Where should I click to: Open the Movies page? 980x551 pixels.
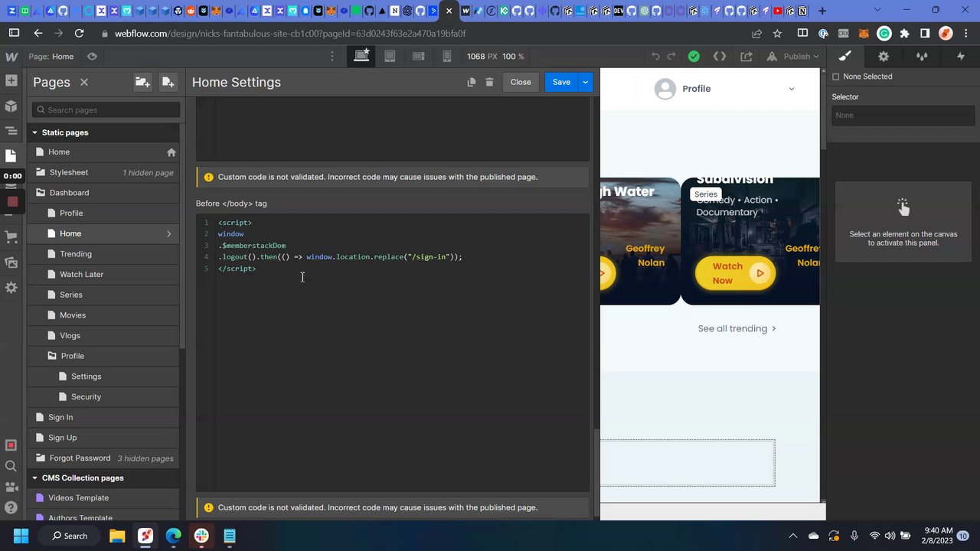pos(104,315)
